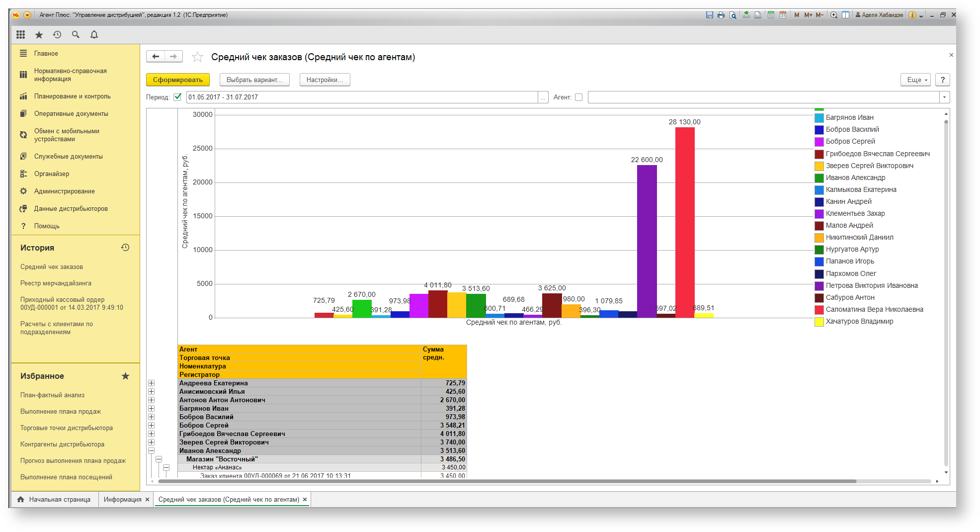
Task: Click the split window panels icon
Action: click(845, 15)
